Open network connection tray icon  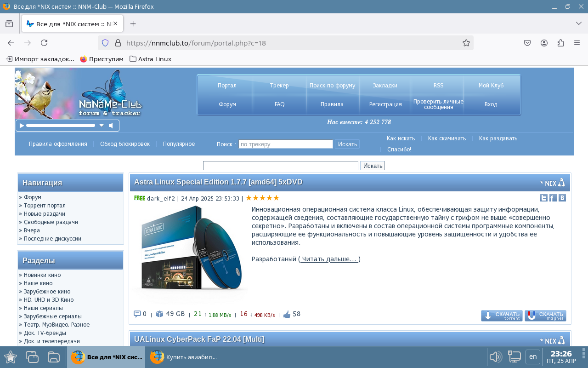pyautogui.click(x=514, y=357)
